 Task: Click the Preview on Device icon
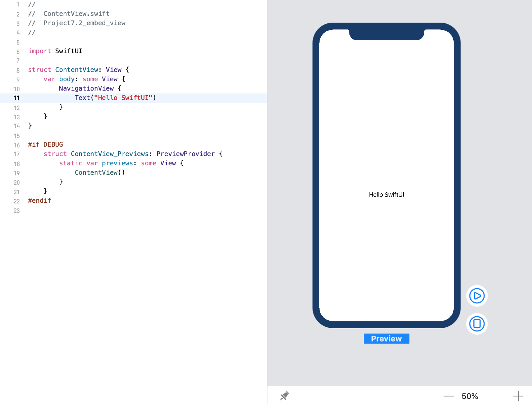[477, 324]
